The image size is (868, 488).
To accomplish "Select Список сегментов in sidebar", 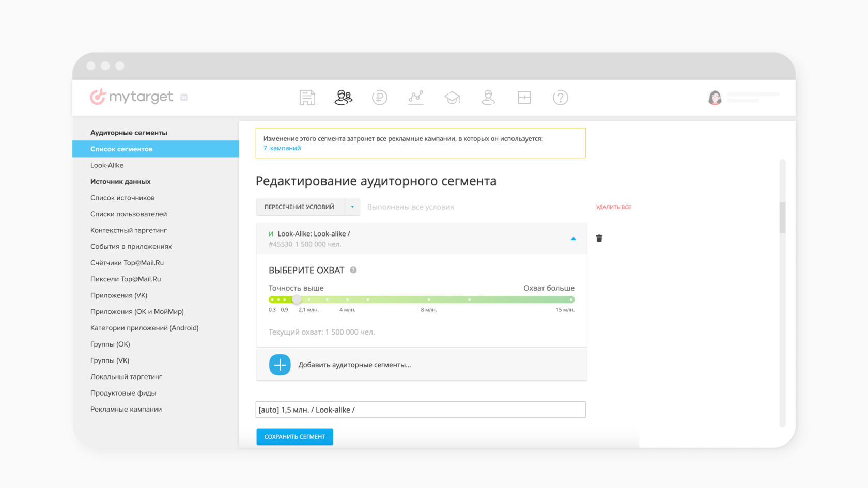I will click(156, 149).
